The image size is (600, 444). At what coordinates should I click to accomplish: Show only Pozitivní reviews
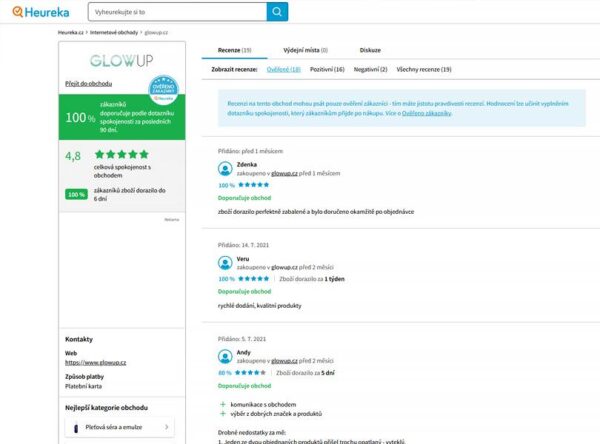327,69
